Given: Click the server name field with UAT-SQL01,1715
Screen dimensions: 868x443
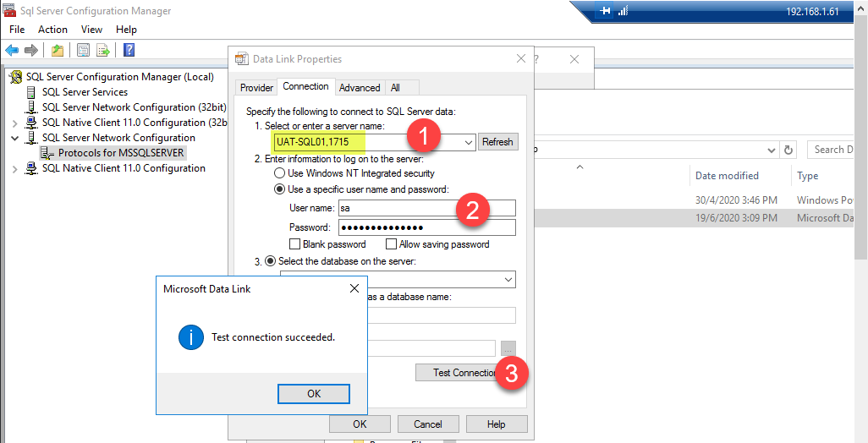Looking at the screenshot, I should coord(374,142).
